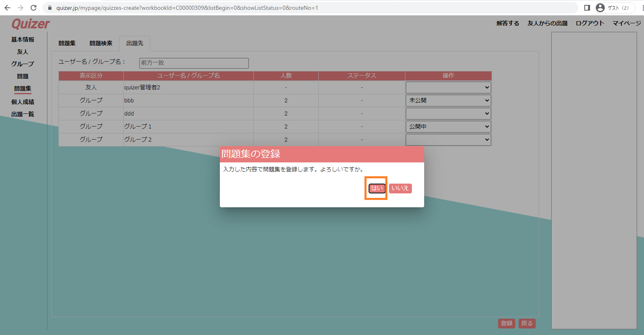Open the browser side panel icon

click(x=587, y=8)
